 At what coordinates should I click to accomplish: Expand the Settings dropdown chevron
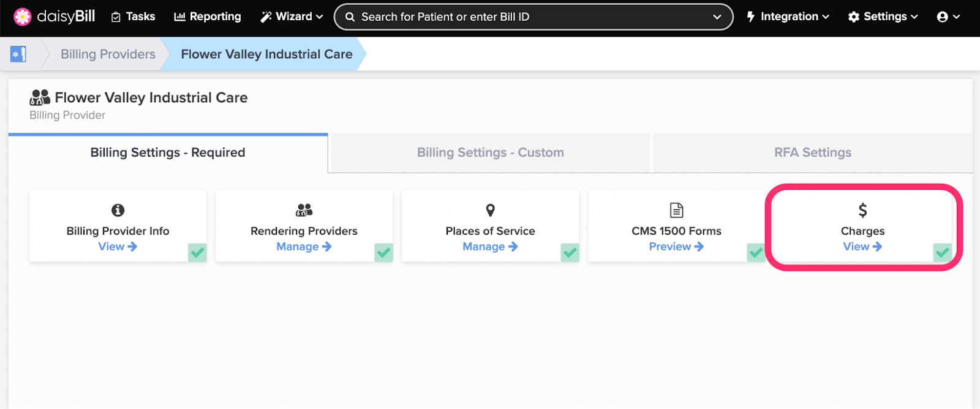tap(914, 17)
